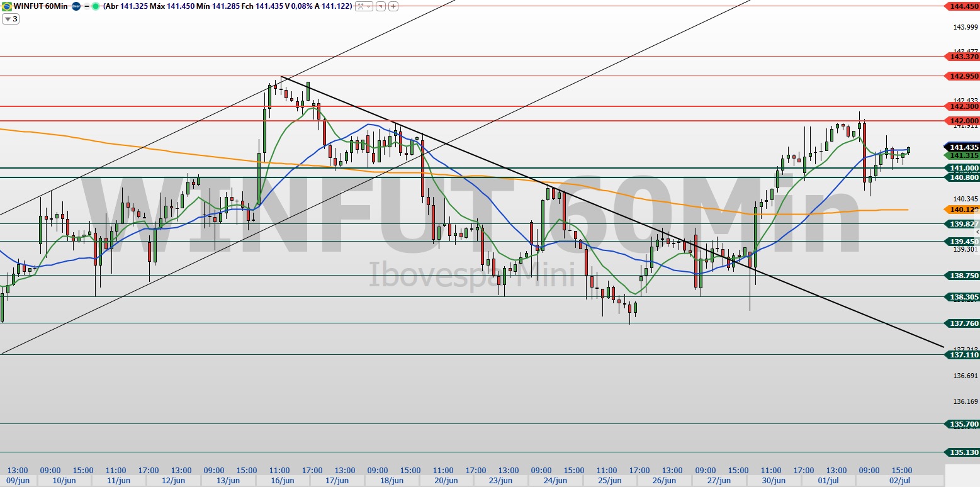Screen dimensions: 980x487
Task: Select the 142.000 resistance level tag
Action: [x=963, y=121]
